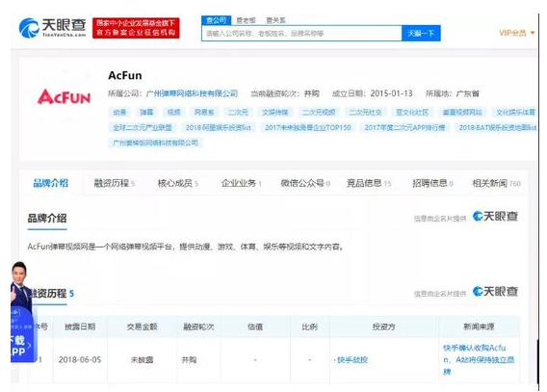The image size is (547, 392).
Task: Click the 交易金额 column header
Action: pos(142,327)
